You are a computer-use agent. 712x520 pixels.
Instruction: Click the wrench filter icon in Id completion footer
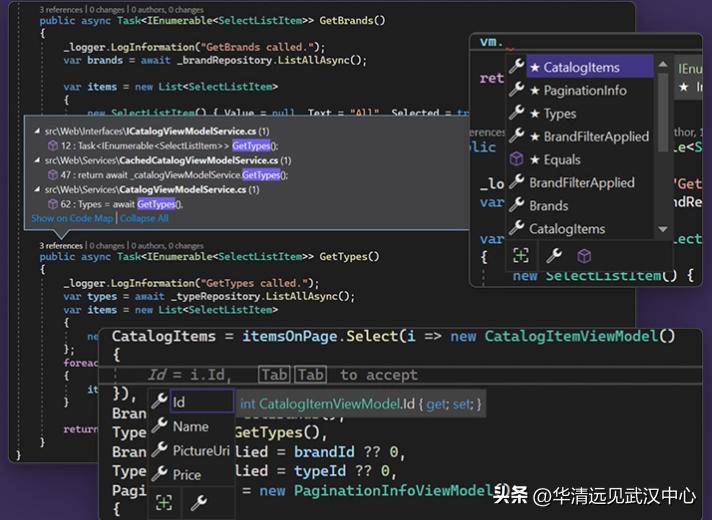pyautogui.click(x=198, y=503)
